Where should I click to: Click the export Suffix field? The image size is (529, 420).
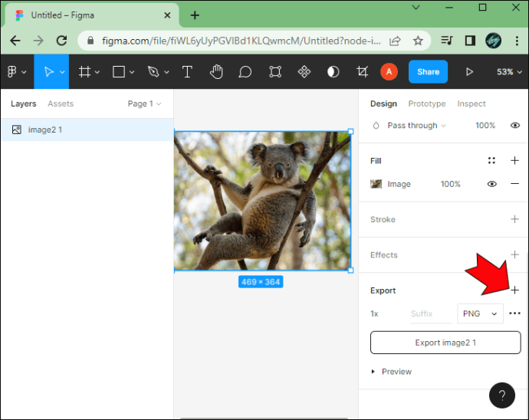[431, 313]
